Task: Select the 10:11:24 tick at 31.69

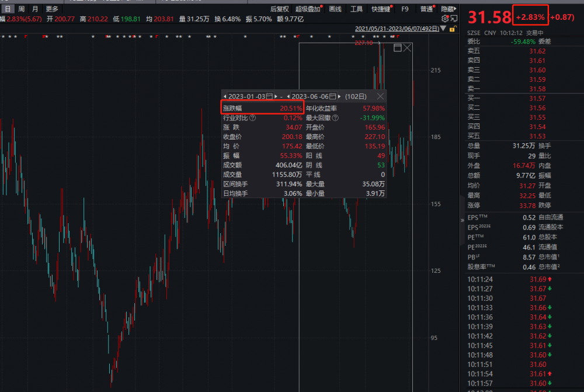Action: click(510, 279)
